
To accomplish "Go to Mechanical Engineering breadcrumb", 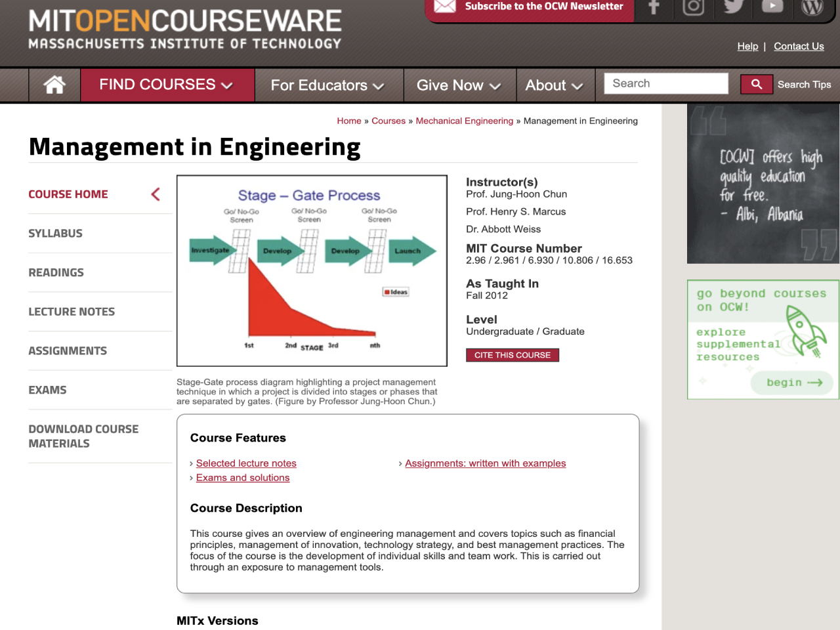I will point(465,121).
